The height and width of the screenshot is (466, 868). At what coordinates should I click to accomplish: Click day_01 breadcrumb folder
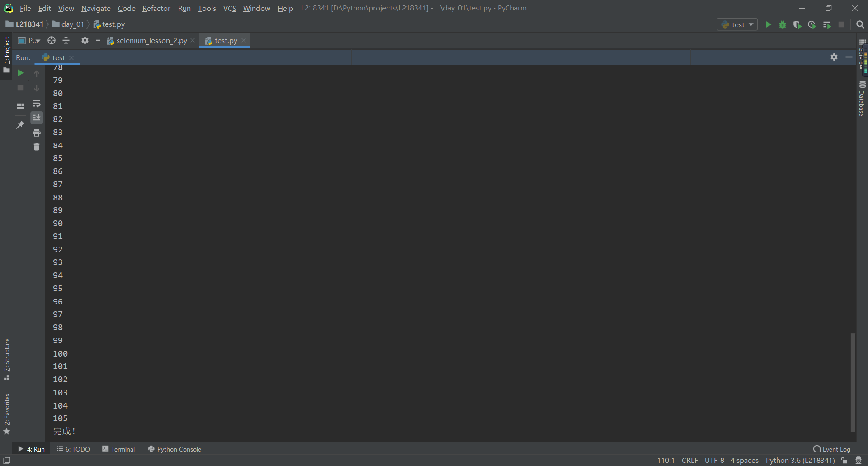tap(68, 24)
